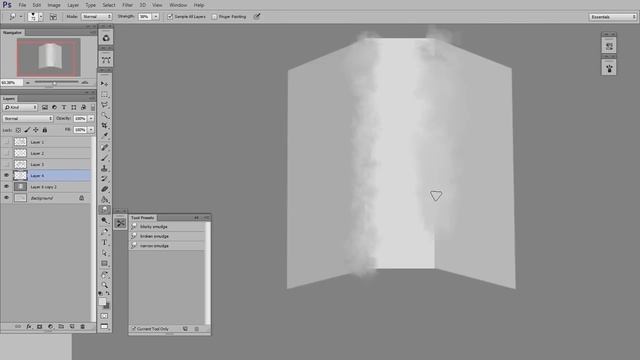The height and width of the screenshot is (360, 640).
Task: Choose the blurry smudge preset
Action: (x=167, y=227)
